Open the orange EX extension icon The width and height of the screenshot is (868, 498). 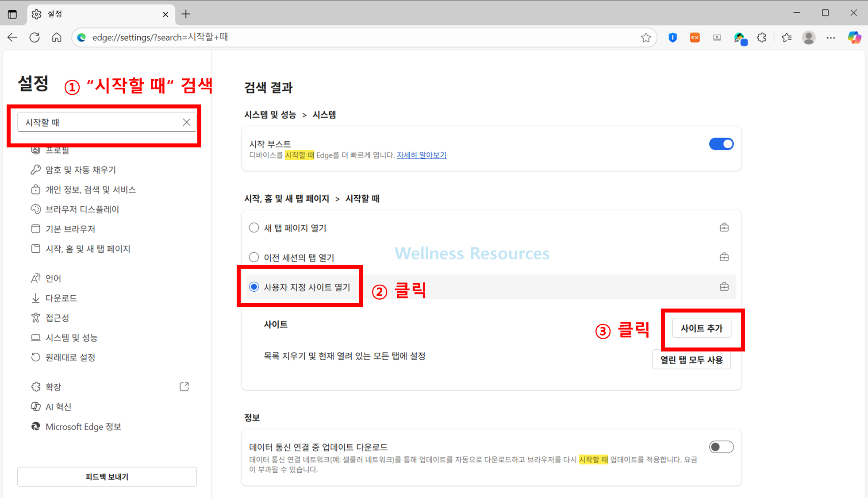695,38
